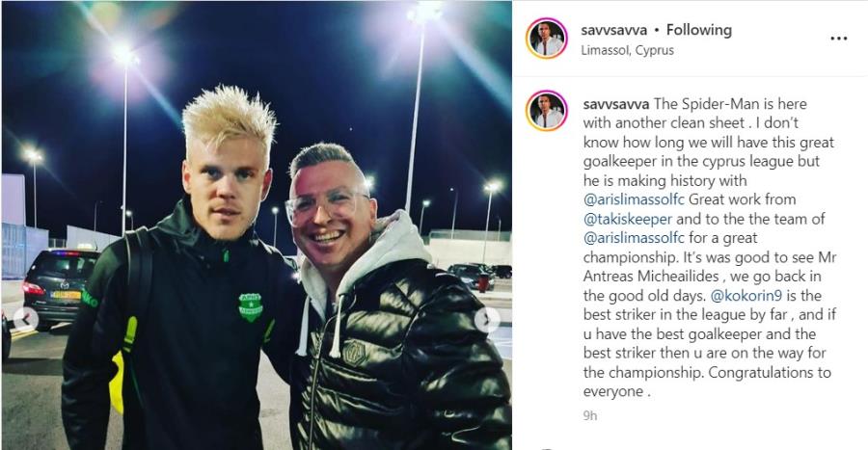The image size is (868, 450).
Task: Click the caption text 'The Spider-Man is here'
Action: point(730,104)
